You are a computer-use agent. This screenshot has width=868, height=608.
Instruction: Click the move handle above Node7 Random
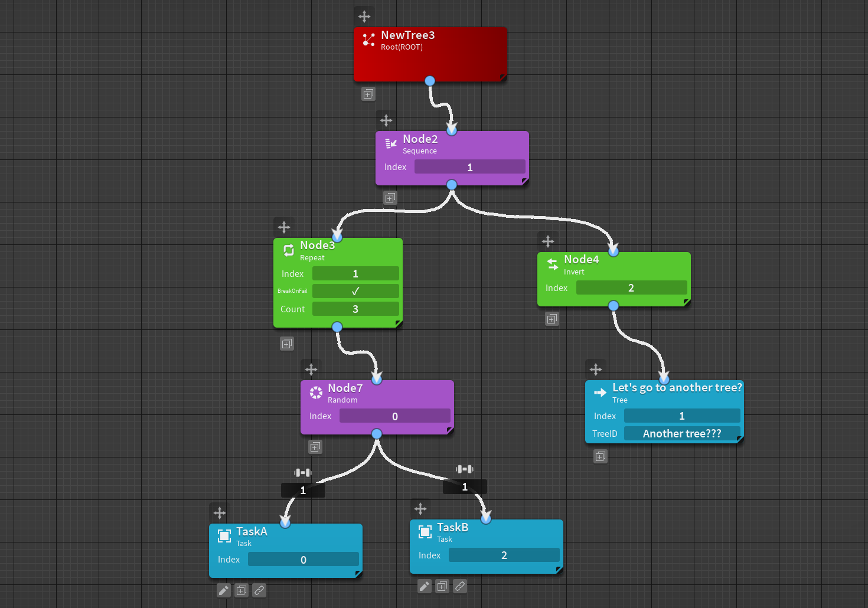point(311,370)
